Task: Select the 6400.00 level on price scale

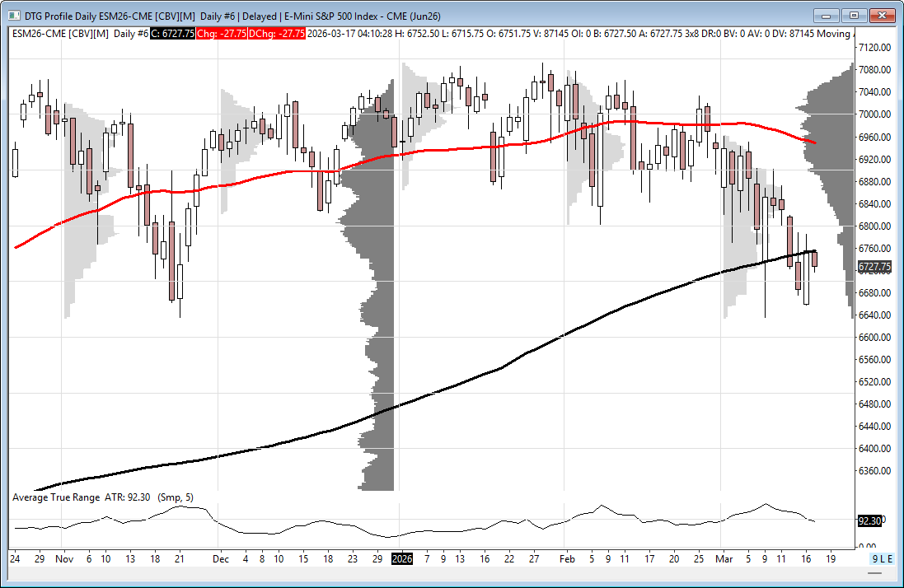Action: [874, 449]
